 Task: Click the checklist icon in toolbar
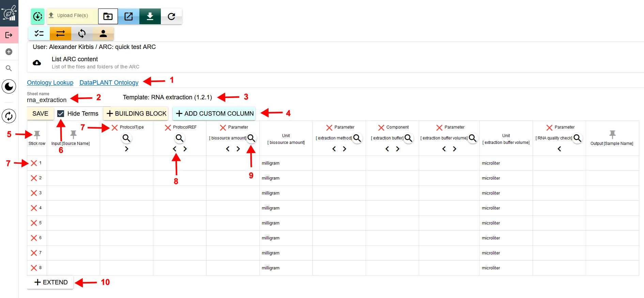[x=39, y=33]
